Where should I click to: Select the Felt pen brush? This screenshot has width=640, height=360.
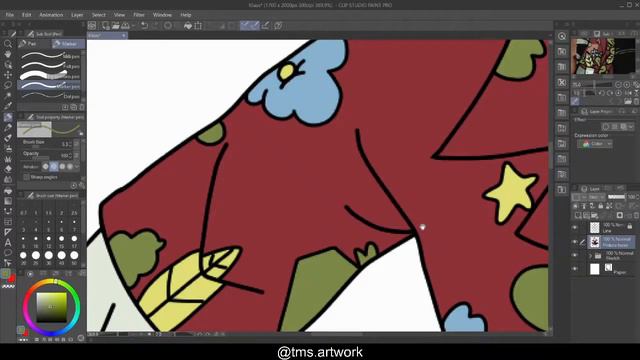49,66
